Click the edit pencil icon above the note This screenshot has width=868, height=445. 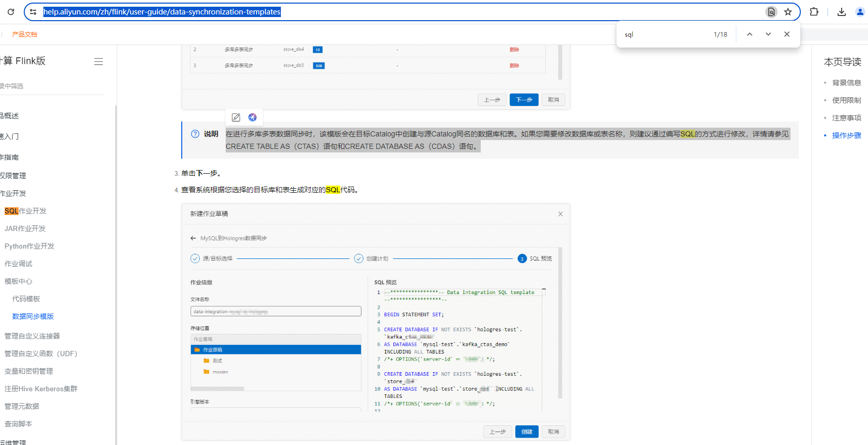(236, 117)
